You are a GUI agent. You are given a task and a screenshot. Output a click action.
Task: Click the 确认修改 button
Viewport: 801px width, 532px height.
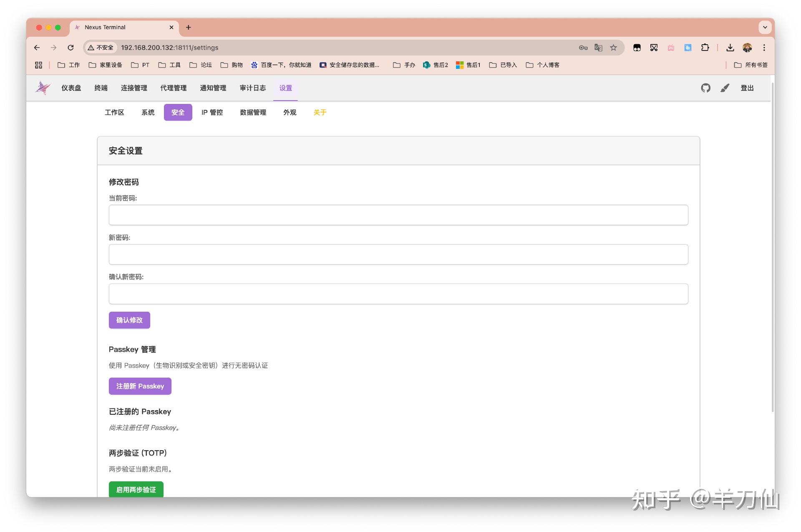coord(129,320)
